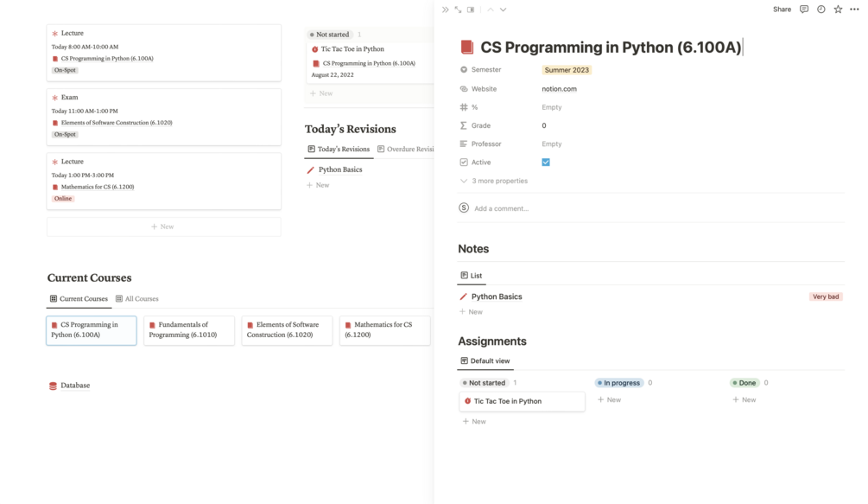Image resolution: width=868 pixels, height=504 pixels.
Task: Switch to the All Courses tab
Action: pyautogui.click(x=137, y=299)
